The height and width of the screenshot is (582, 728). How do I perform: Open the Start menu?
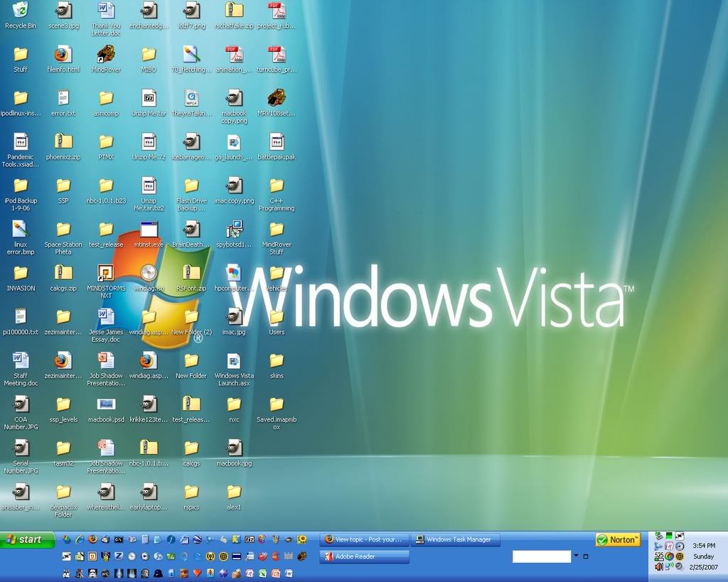[x=28, y=540]
